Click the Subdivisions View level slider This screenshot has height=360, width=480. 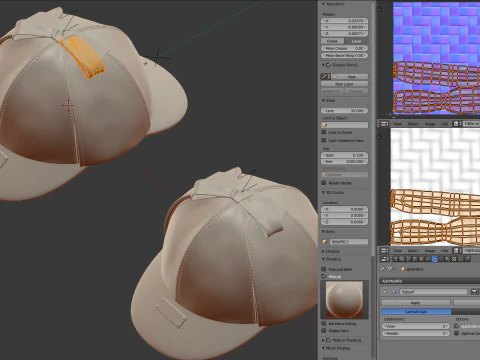point(416,326)
